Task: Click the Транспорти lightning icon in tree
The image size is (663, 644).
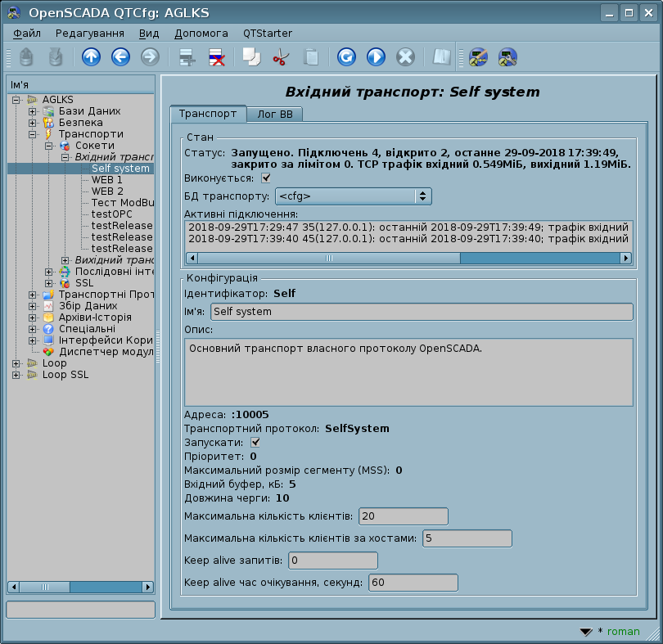Action: pos(48,134)
